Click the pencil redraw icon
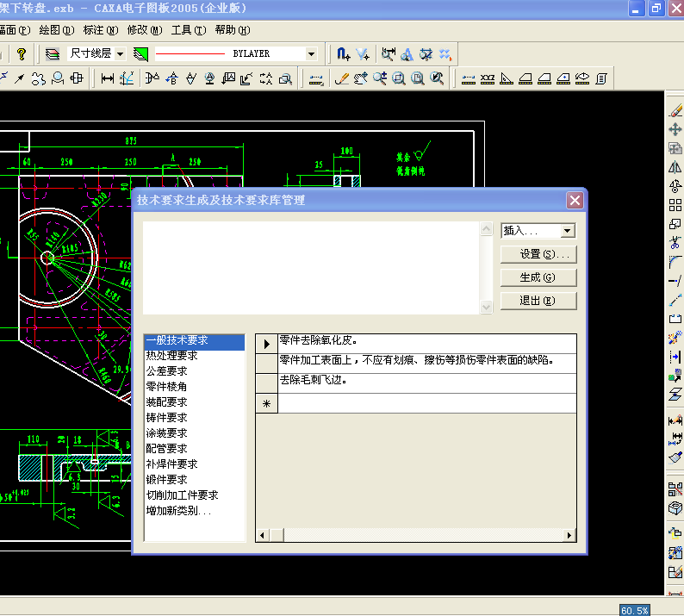This screenshot has width=684, height=616. (341, 78)
